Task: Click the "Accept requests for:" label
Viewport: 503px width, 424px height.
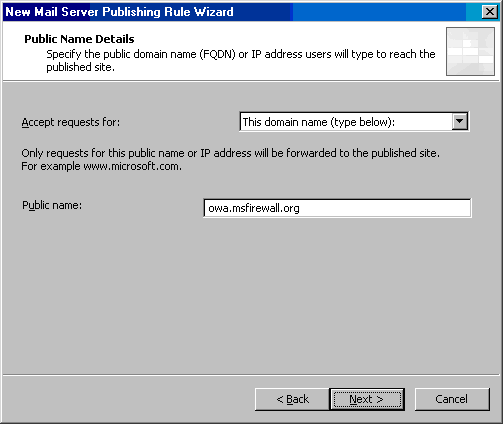Action: 71,122
